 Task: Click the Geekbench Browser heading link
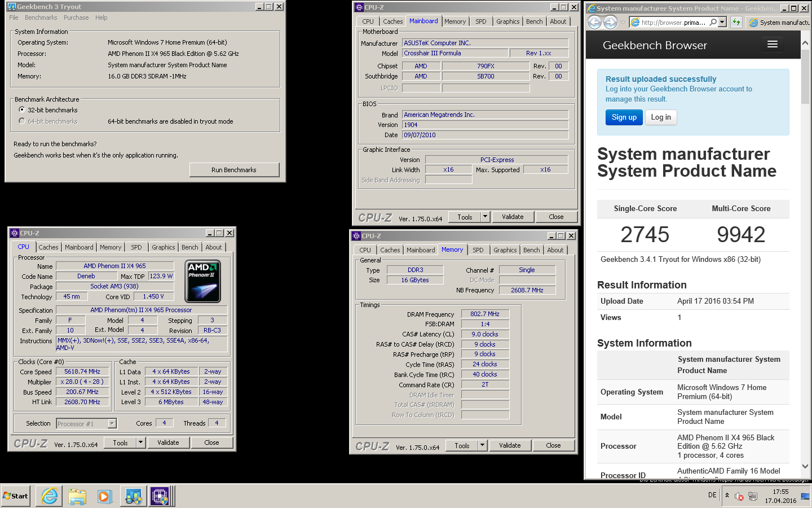coord(655,45)
